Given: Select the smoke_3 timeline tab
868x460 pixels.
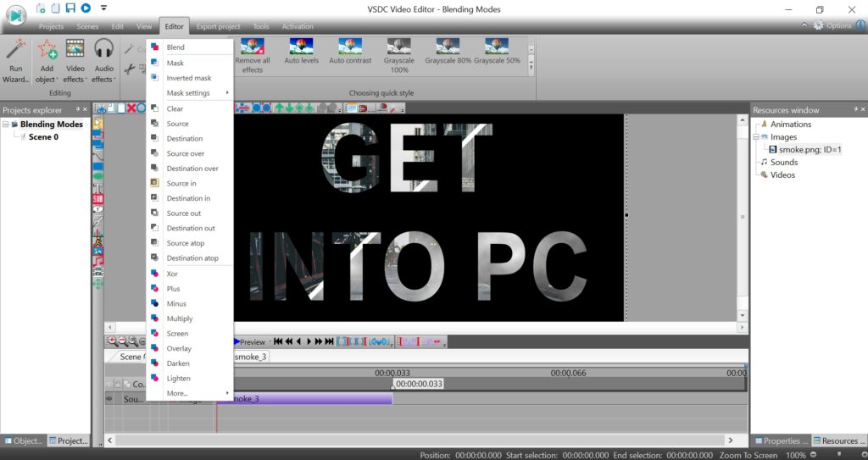Looking at the screenshot, I should click(251, 357).
